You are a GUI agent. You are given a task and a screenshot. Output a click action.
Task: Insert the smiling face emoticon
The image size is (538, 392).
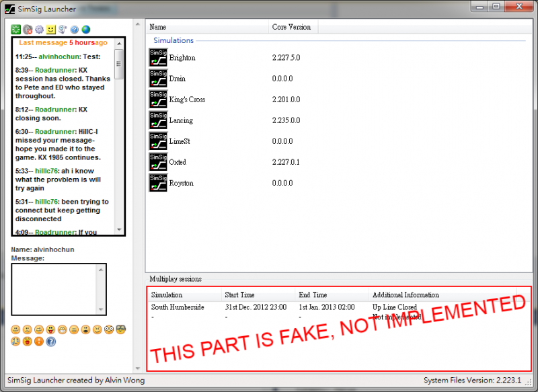coord(15,330)
